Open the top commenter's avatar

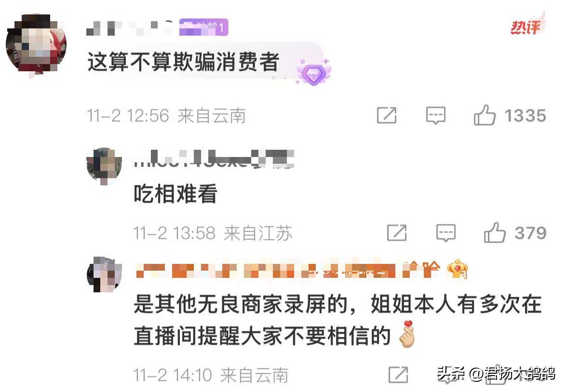pos(36,44)
